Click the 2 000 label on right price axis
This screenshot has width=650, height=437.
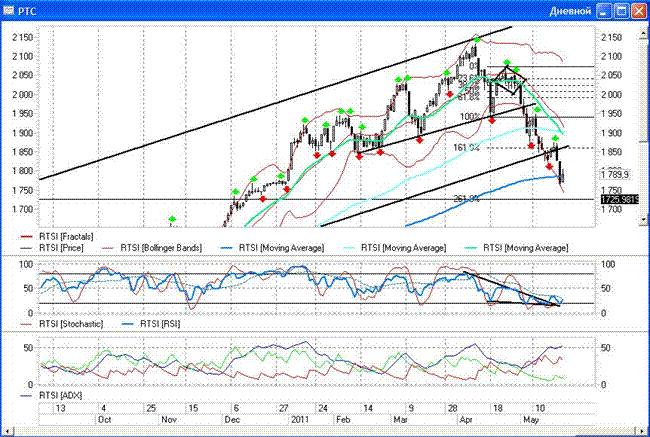pyautogui.click(x=611, y=95)
